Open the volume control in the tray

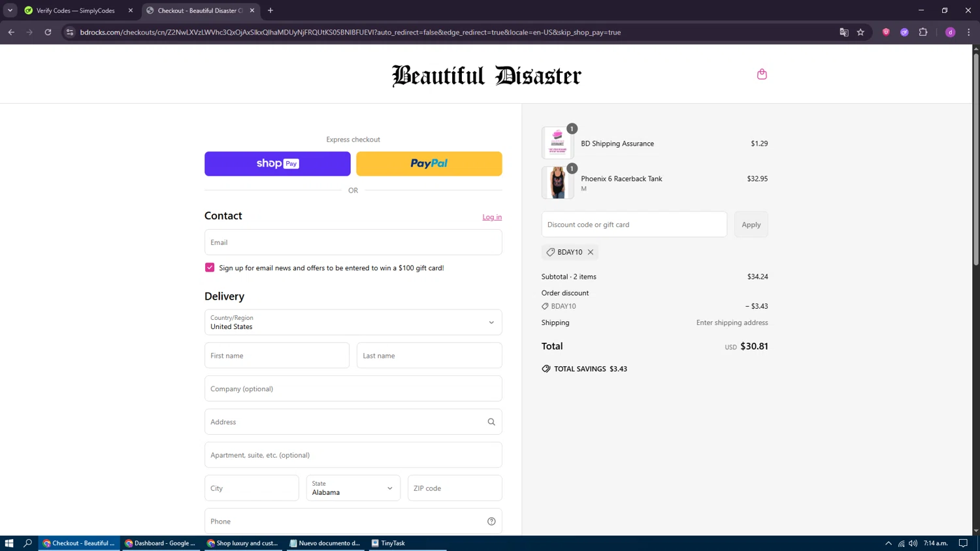click(913, 543)
